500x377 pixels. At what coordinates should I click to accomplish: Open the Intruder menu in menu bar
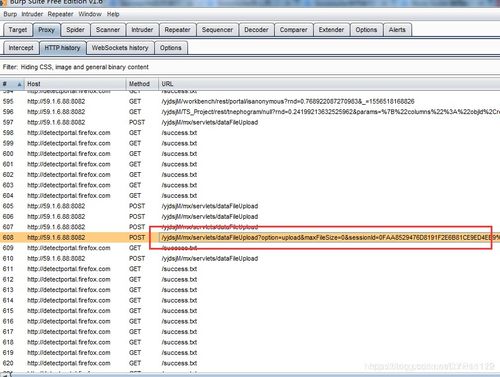[32, 14]
